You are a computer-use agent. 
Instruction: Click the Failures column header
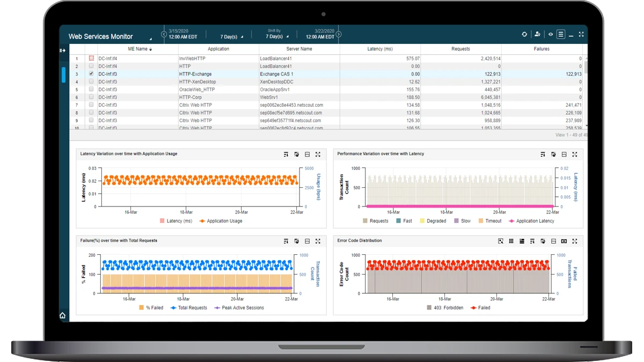[x=541, y=49]
